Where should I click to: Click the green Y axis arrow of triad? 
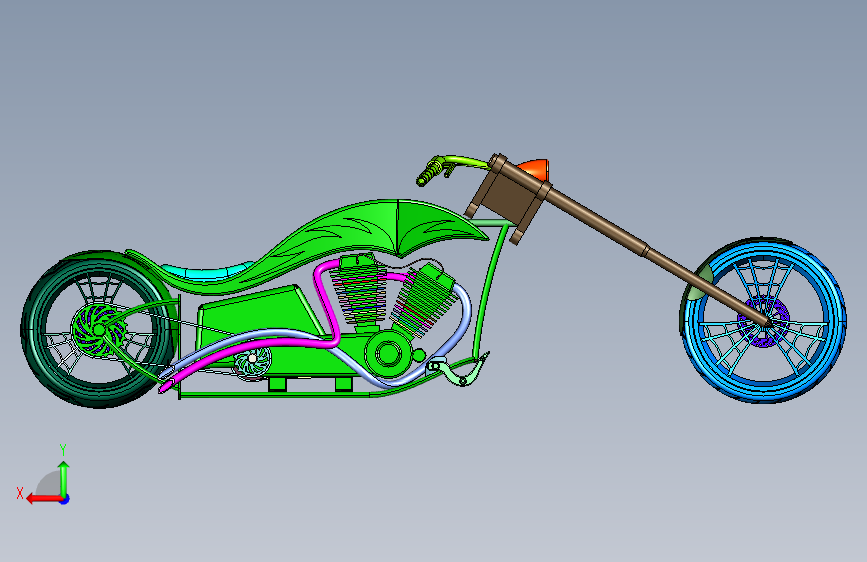tap(64, 478)
